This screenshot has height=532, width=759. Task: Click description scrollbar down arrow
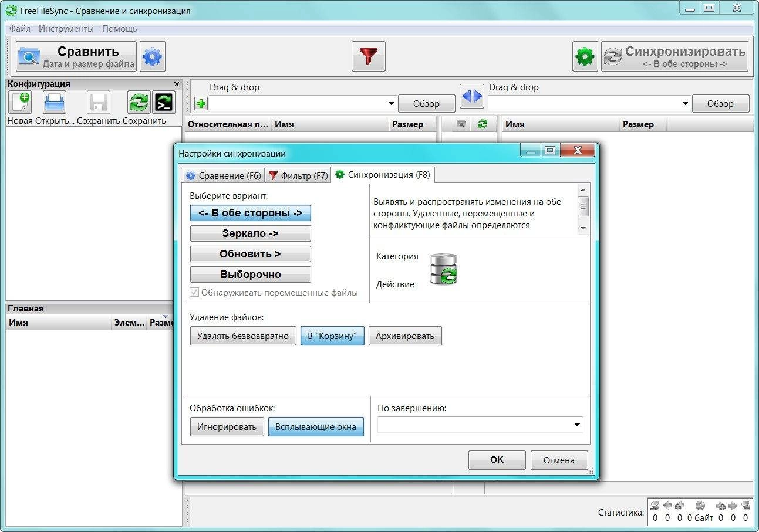click(x=583, y=228)
